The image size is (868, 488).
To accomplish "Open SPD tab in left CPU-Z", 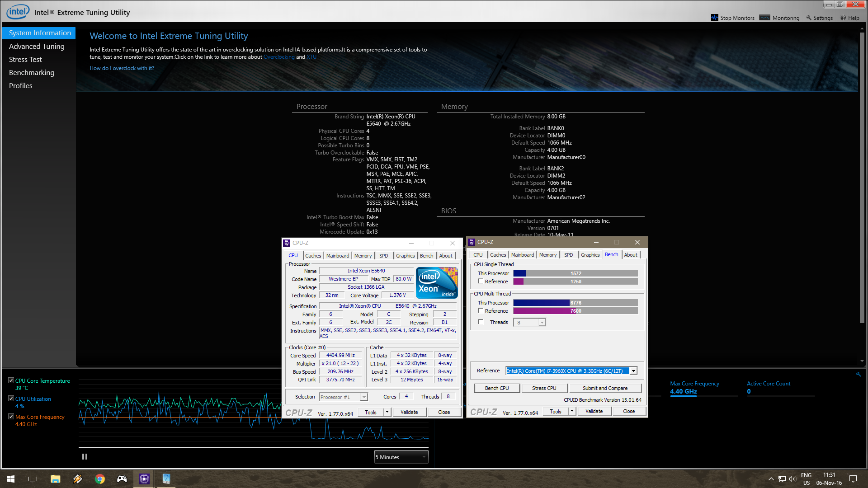I will [x=383, y=256].
